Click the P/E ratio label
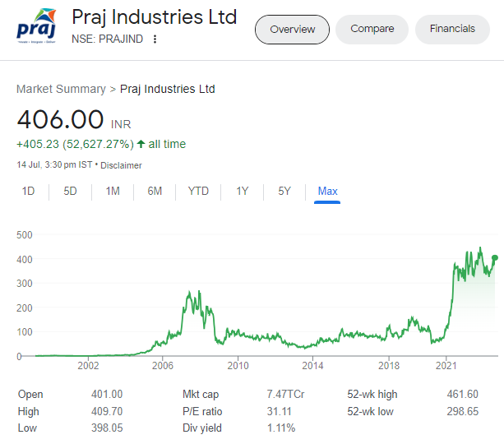This screenshot has width=504, height=444. coord(202,411)
